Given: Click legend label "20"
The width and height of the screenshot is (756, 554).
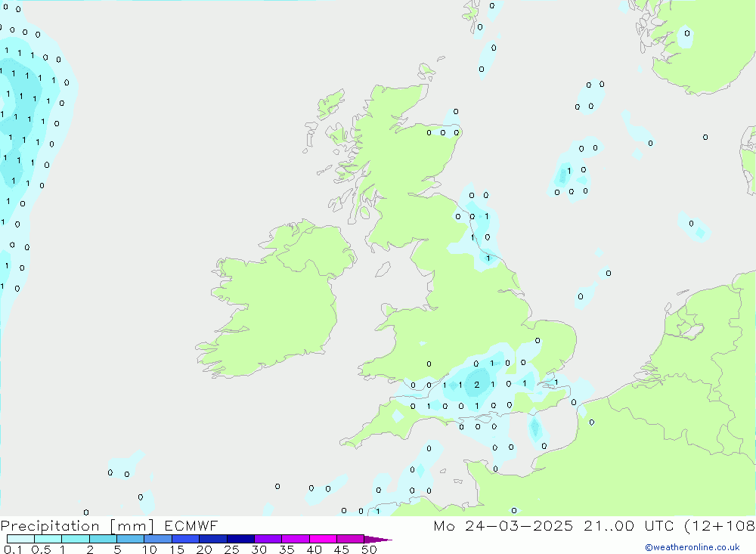Looking at the screenshot, I should 204,549.
